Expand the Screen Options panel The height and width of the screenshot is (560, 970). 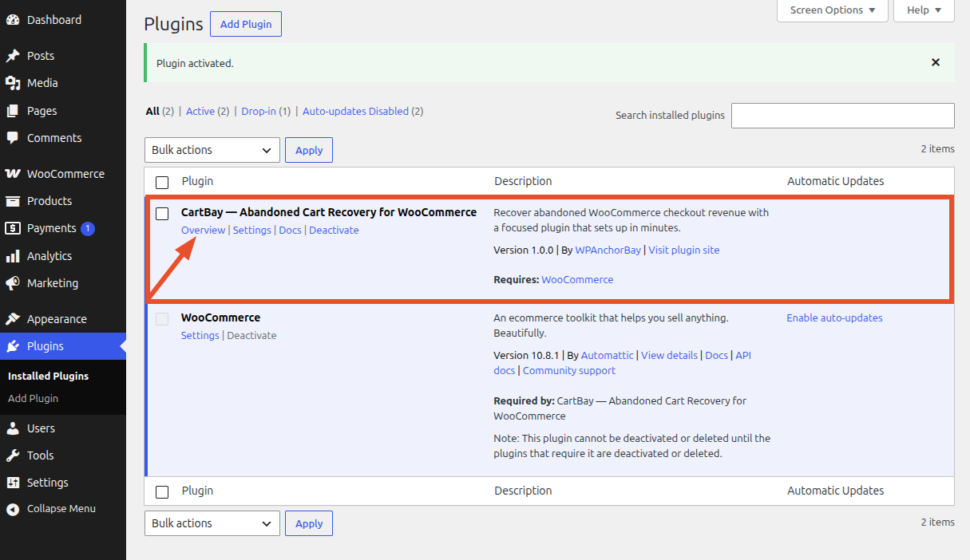pos(833,10)
